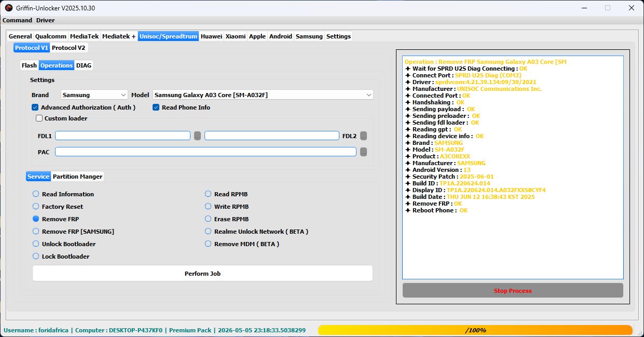Click the Security Patch 2025-06-01 log line
644x337 pixels.
click(449, 177)
